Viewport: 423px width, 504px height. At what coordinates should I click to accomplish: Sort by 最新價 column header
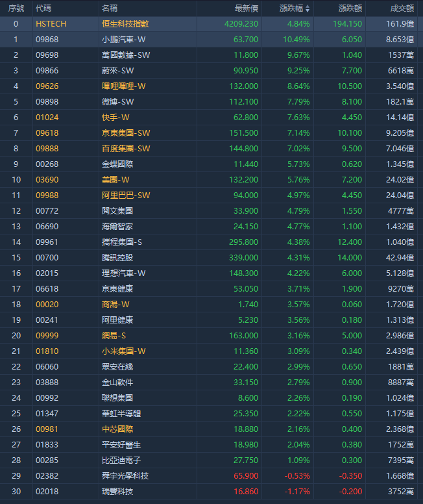(247, 8)
